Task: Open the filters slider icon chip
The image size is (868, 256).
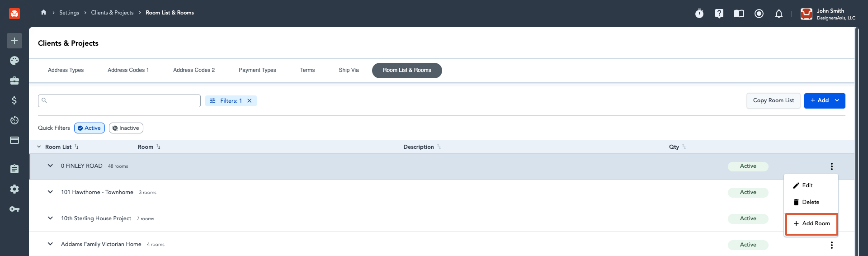Action: point(213,101)
